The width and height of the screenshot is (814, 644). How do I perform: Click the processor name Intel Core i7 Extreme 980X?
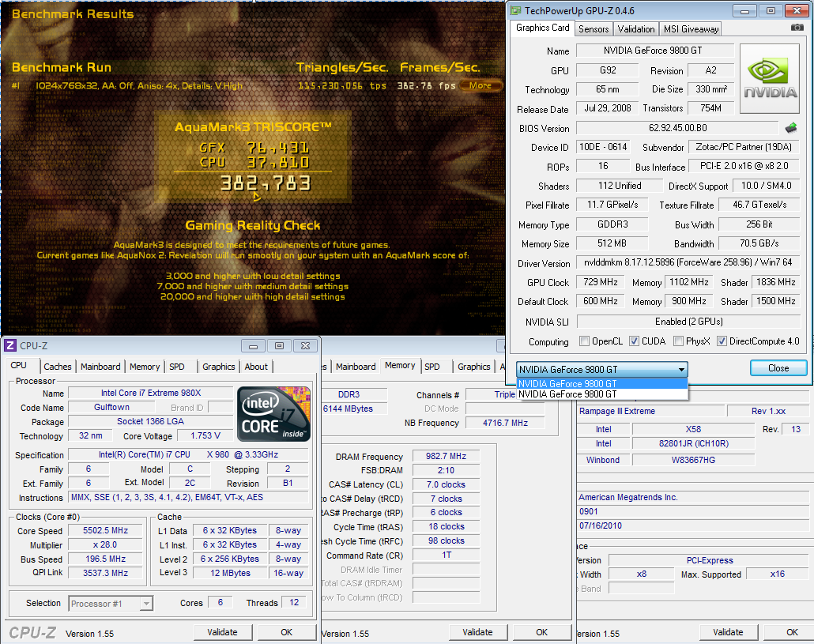pyautogui.click(x=150, y=393)
